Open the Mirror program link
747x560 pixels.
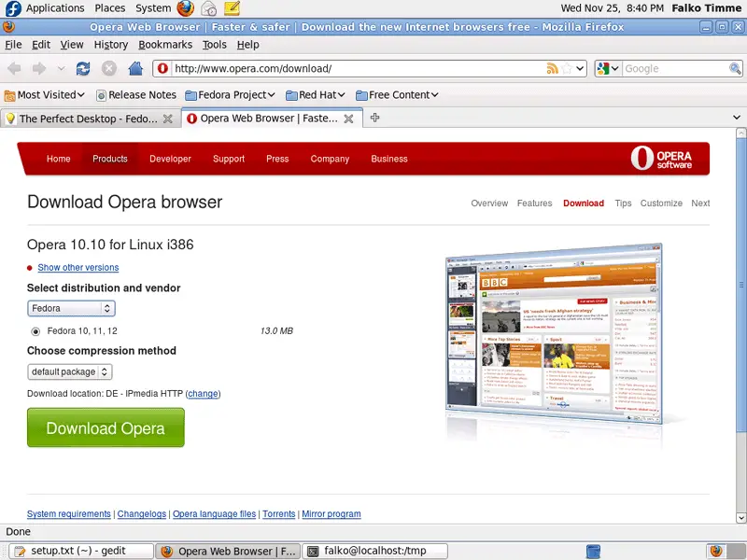pyautogui.click(x=331, y=514)
